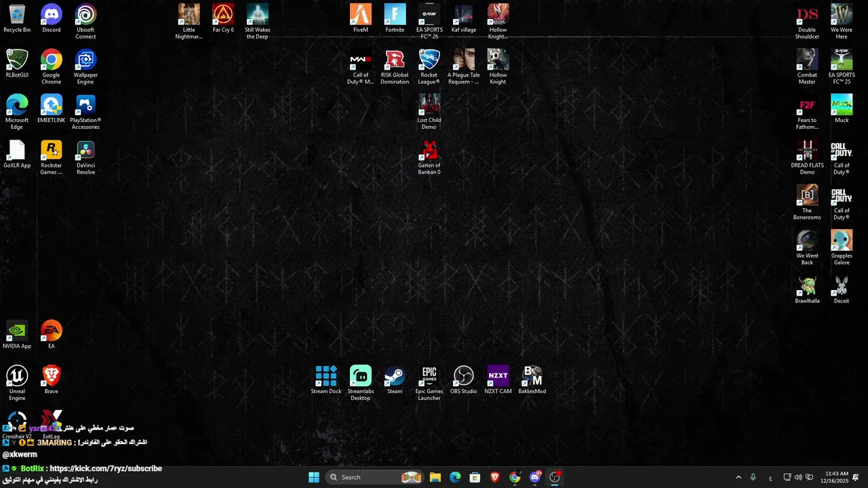Select the Little Nightmares game icon
The height and width of the screenshot is (488, 868).
pyautogui.click(x=189, y=22)
